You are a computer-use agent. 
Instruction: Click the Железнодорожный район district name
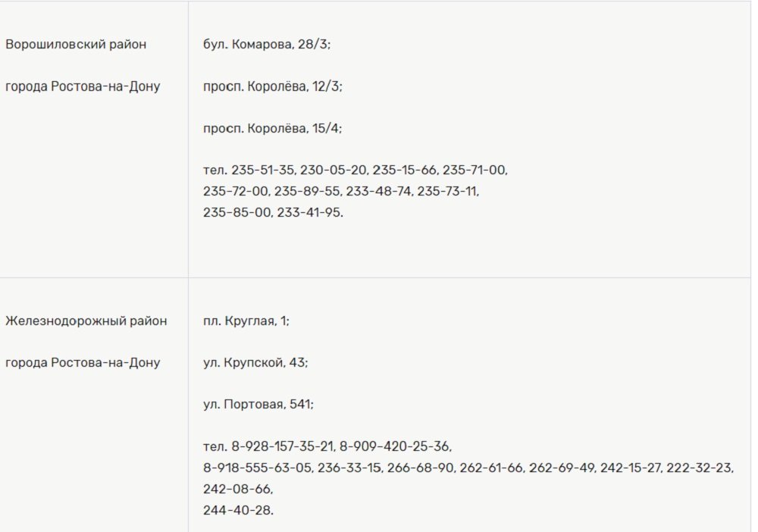click(x=86, y=321)
